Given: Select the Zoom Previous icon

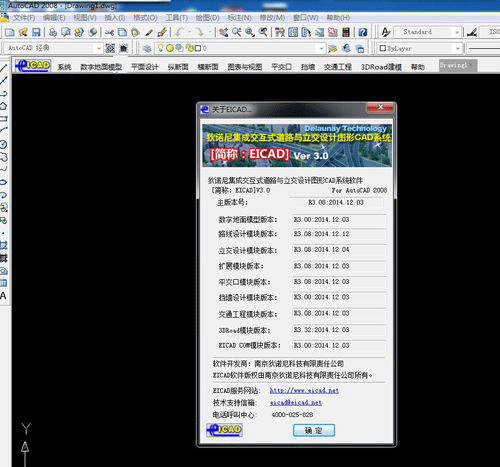Looking at the screenshot, I should (x=263, y=32).
